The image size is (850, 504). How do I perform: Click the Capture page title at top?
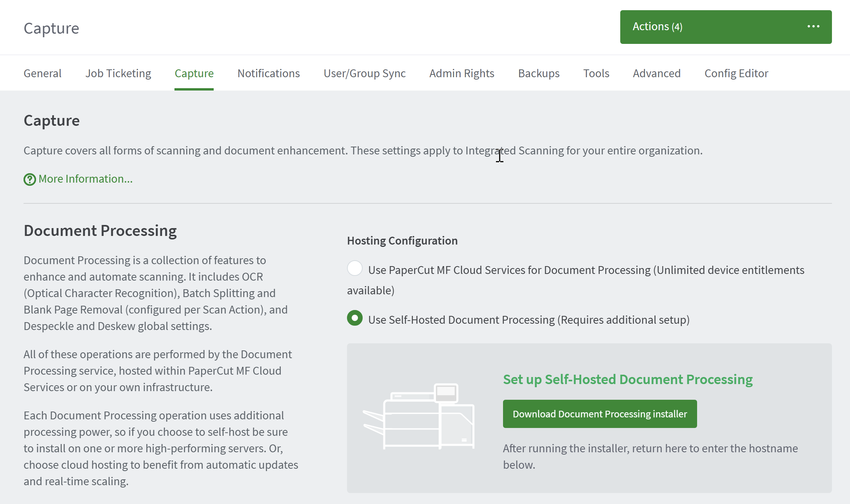pos(51,28)
